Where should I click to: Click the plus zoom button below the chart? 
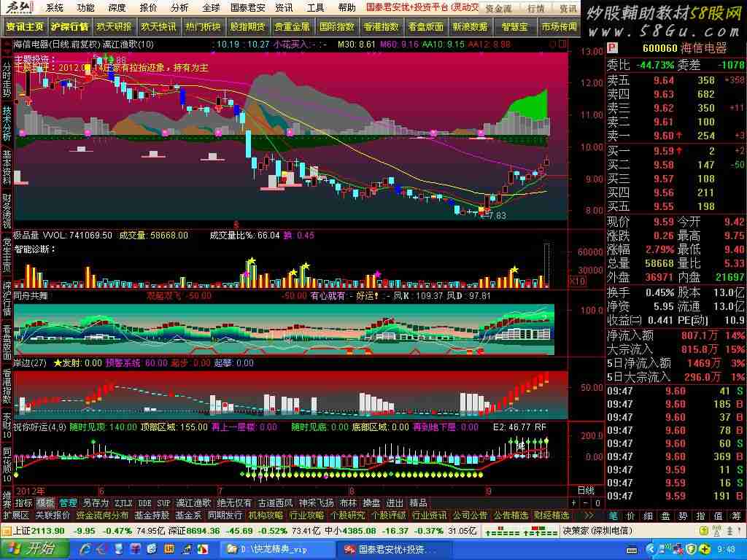point(573,503)
